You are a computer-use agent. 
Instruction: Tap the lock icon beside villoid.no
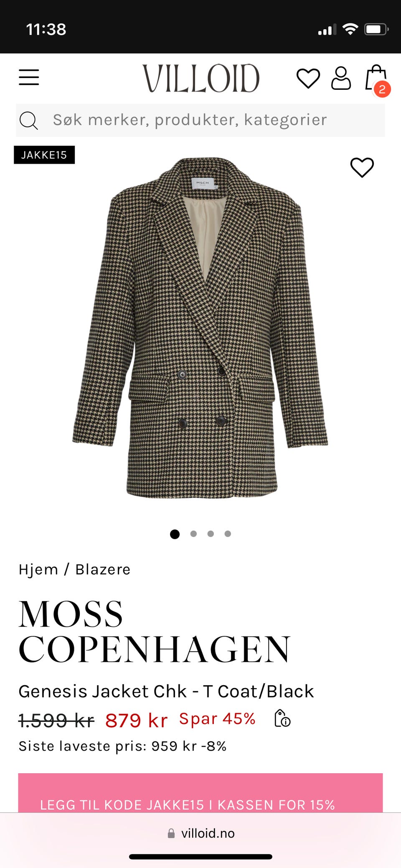click(171, 833)
